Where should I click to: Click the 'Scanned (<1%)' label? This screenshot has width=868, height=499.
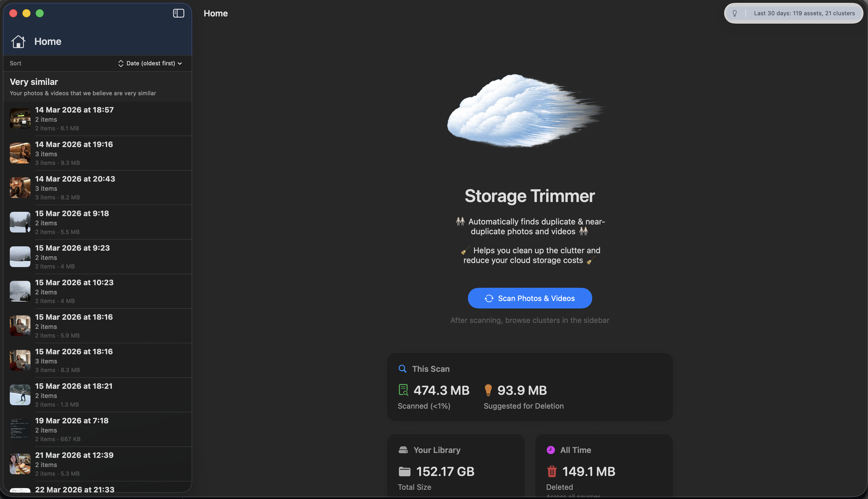click(x=424, y=406)
